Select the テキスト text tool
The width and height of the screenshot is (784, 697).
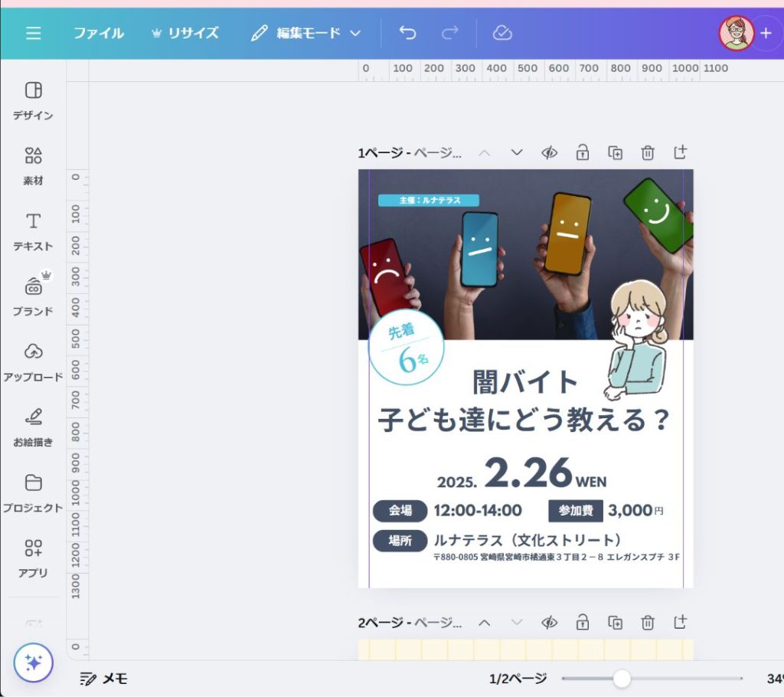[x=33, y=231]
